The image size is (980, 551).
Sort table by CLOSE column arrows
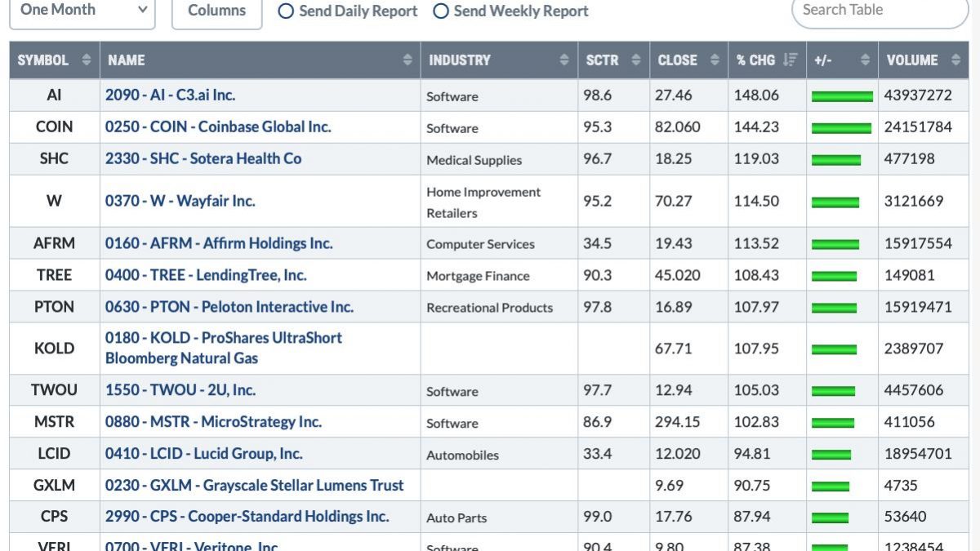pos(715,60)
